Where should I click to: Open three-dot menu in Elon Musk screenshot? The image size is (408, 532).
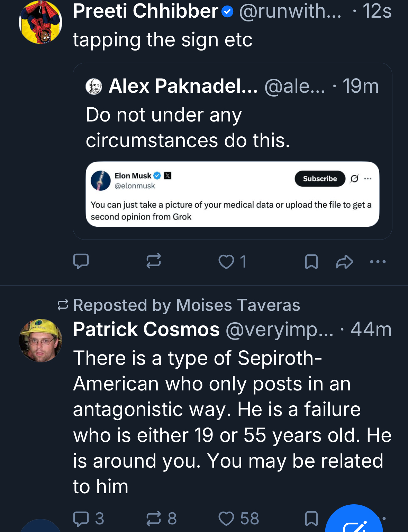click(x=368, y=179)
